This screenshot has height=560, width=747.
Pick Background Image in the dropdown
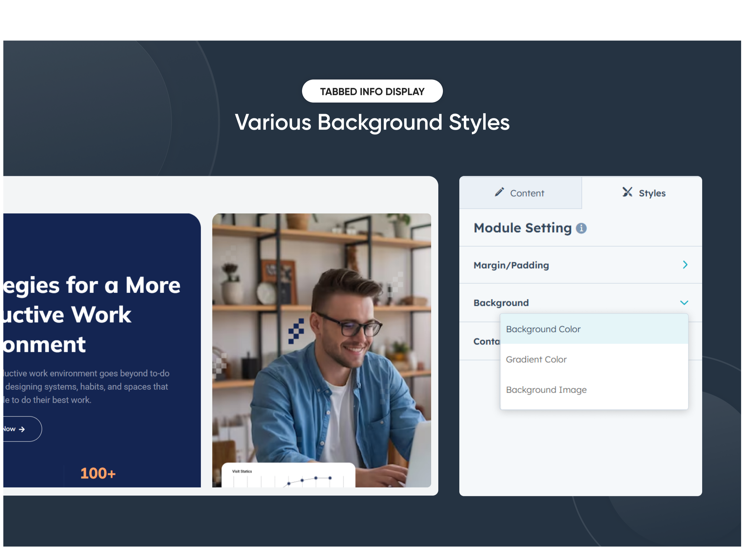tap(546, 390)
